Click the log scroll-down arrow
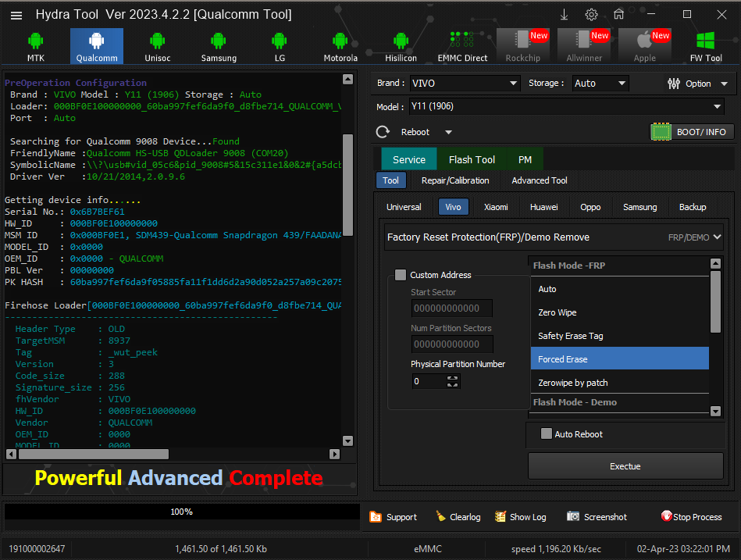Screen dimensions: 741x560 tap(347, 441)
